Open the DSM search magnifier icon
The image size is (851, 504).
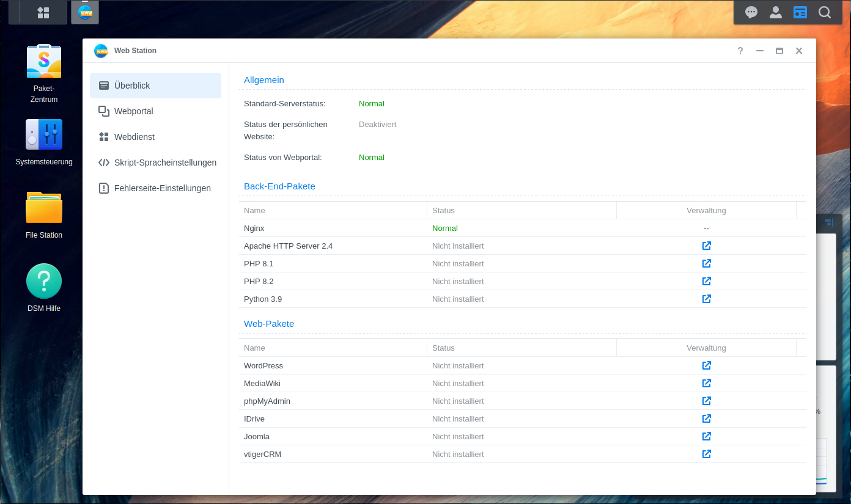[825, 12]
